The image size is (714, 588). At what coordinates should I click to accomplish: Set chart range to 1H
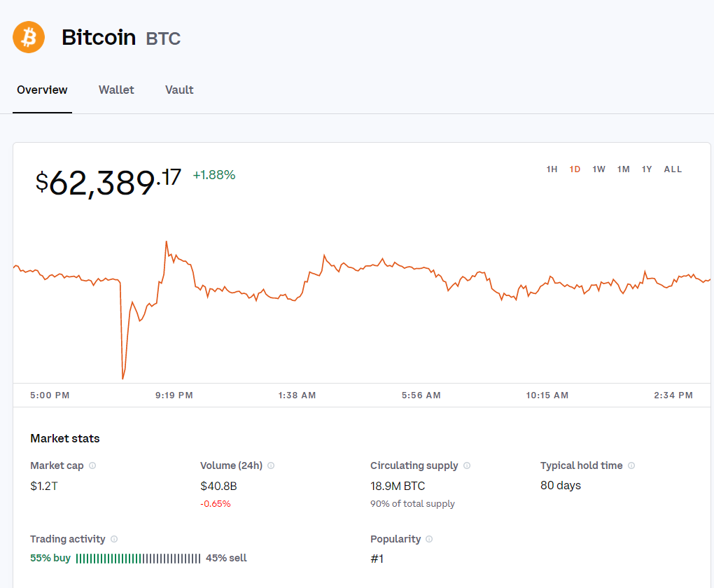point(552,169)
